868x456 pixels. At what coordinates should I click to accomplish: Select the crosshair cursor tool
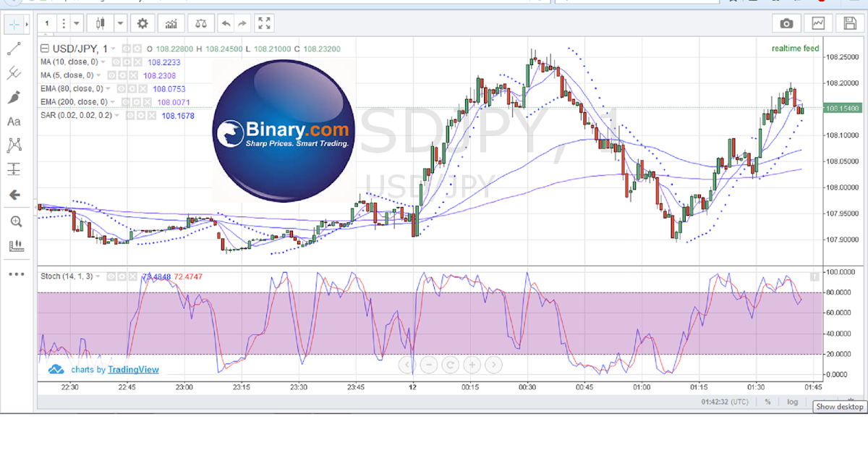pyautogui.click(x=14, y=24)
